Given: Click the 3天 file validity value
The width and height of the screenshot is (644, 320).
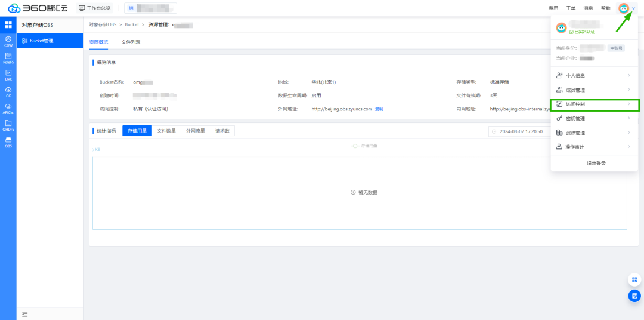Looking at the screenshot, I should point(494,96).
